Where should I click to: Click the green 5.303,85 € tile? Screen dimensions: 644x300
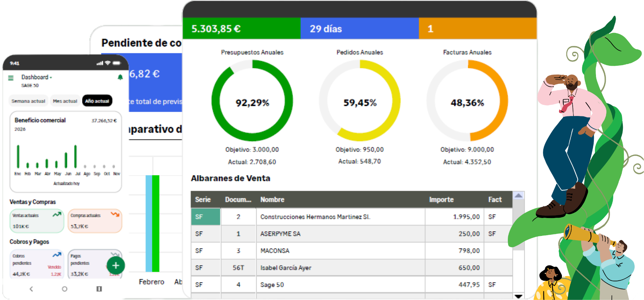[x=242, y=28]
